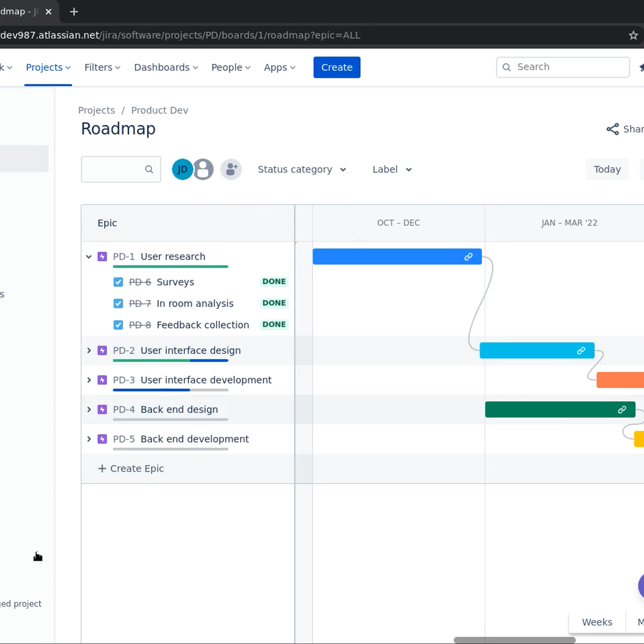Open the User interface development epic title
This screenshot has height=644, width=644.
point(206,380)
